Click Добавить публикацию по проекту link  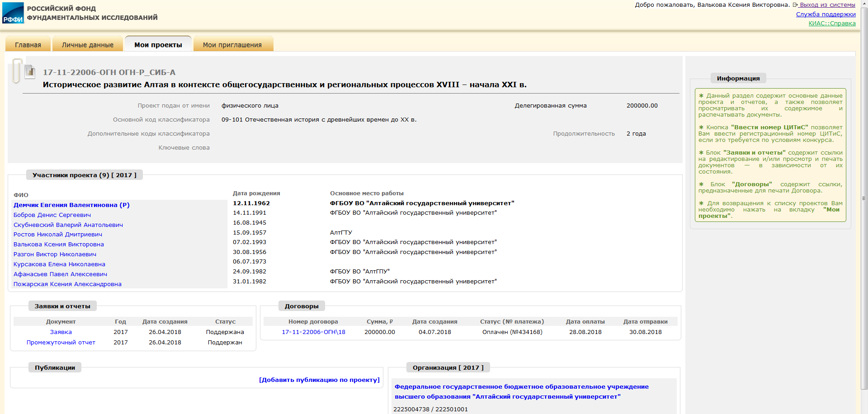319,380
